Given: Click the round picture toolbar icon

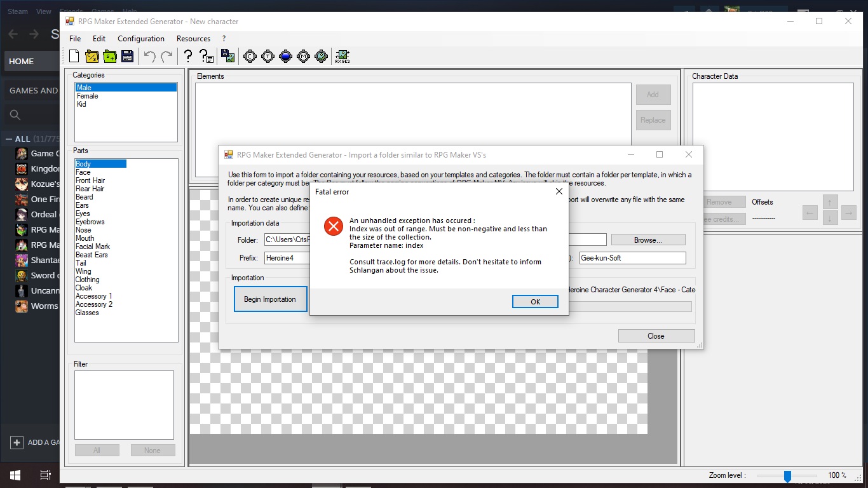Looking at the screenshot, I should (x=321, y=56).
